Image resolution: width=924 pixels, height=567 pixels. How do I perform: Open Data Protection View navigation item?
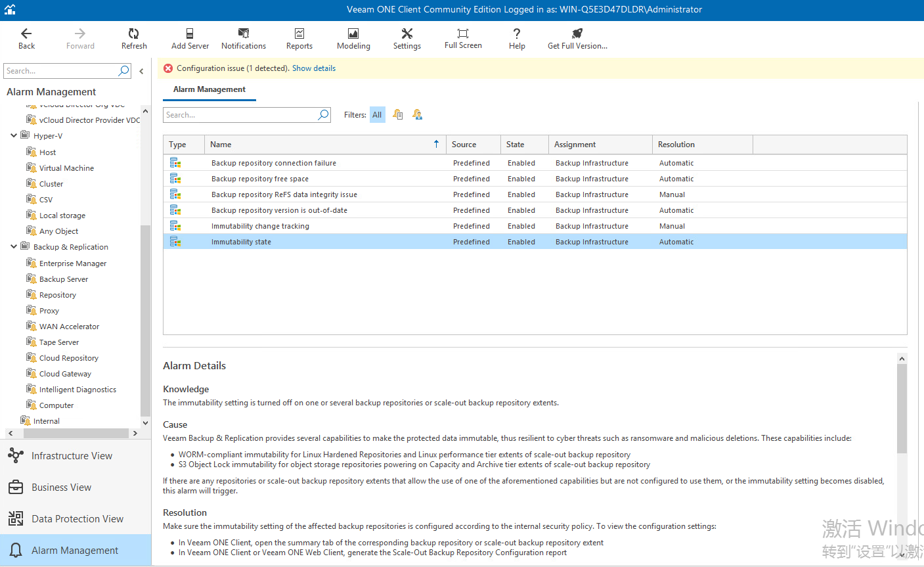76,518
